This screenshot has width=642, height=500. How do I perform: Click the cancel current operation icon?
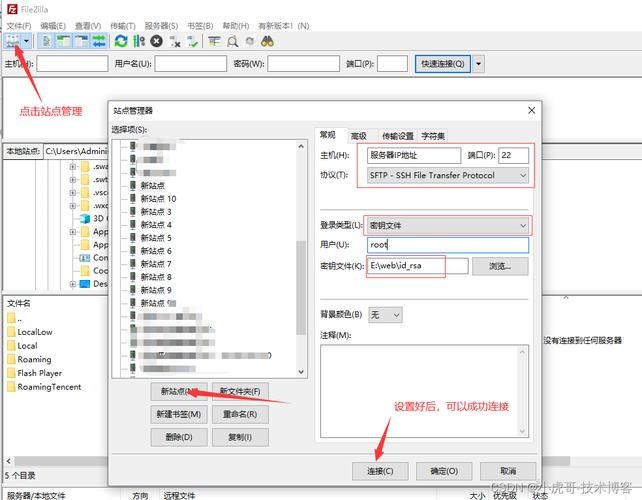[x=156, y=41]
